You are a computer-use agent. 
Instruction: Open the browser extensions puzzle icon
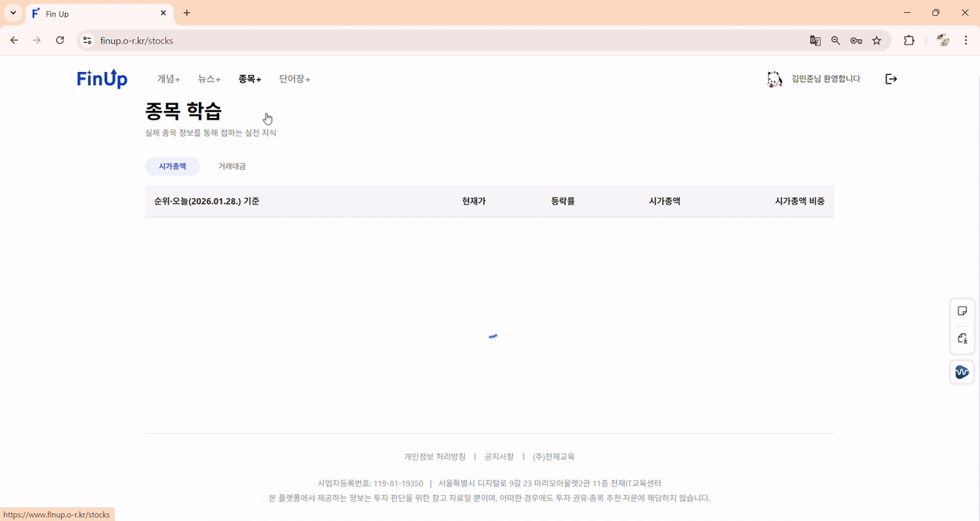[x=909, y=40]
